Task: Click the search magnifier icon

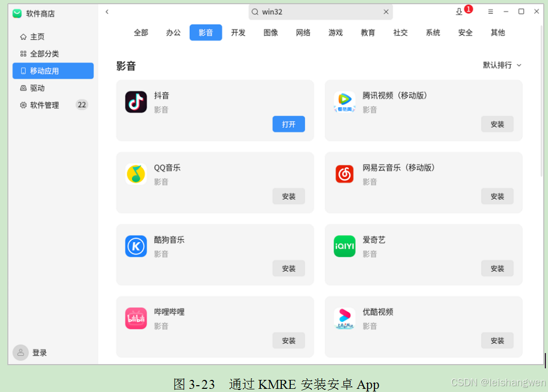Action: coord(255,12)
